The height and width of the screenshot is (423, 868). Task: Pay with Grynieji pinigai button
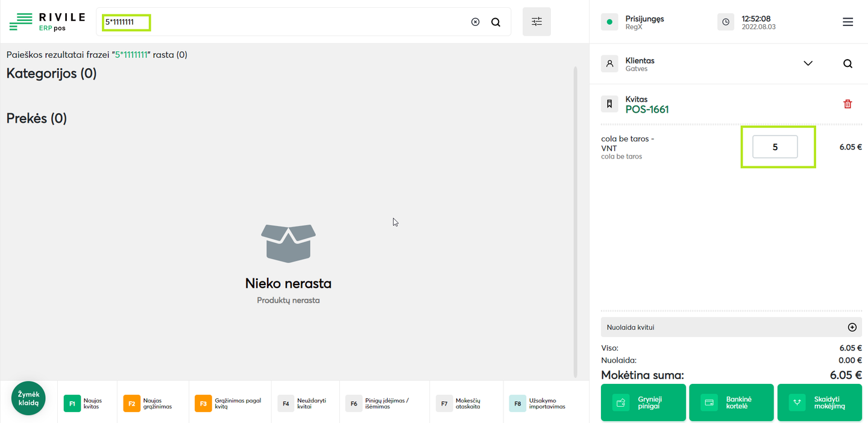(643, 403)
